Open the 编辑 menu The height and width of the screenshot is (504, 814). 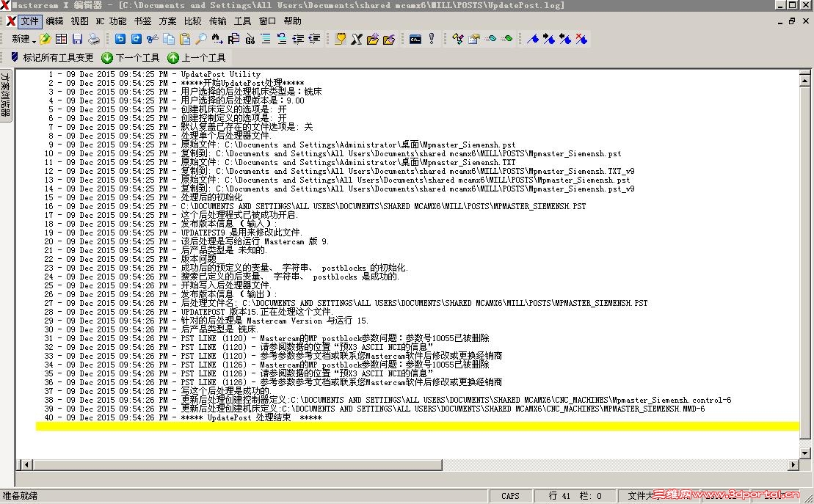click(x=54, y=21)
